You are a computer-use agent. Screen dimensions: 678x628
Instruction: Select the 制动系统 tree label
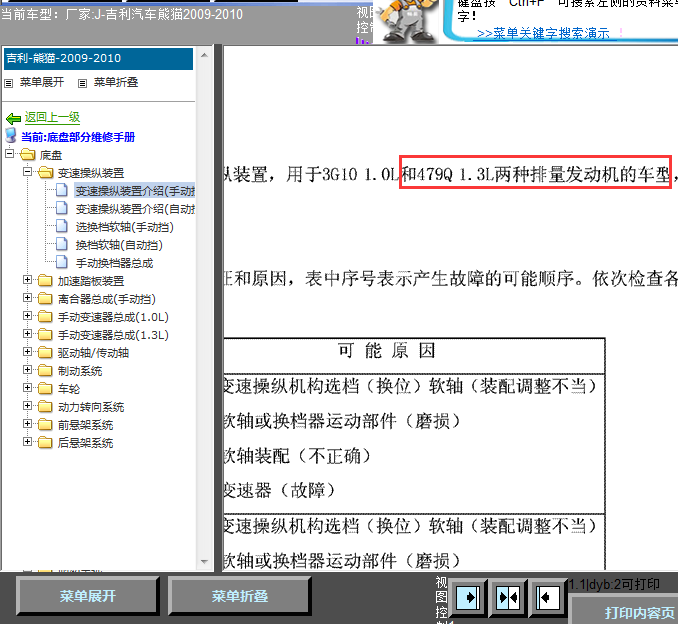pos(80,371)
